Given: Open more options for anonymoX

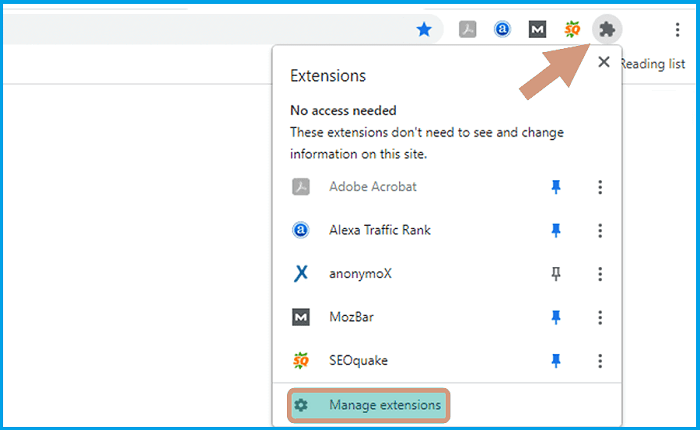Looking at the screenshot, I should (600, 273).
